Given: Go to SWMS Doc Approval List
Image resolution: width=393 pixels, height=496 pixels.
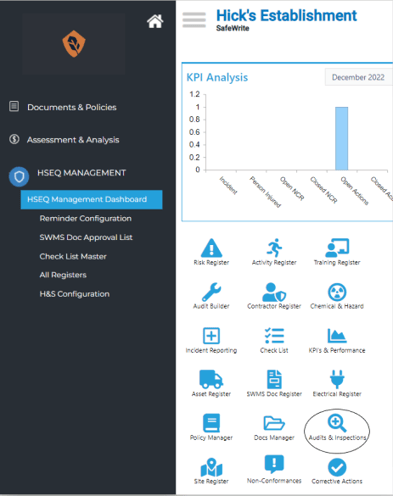Looking at the screenshot, I should 86,237.
